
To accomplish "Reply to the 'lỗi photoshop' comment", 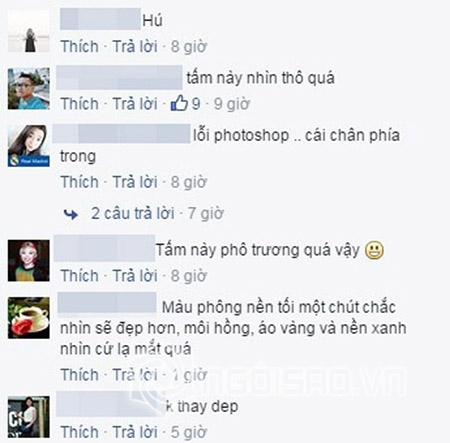I will click(x=135, y=182).
